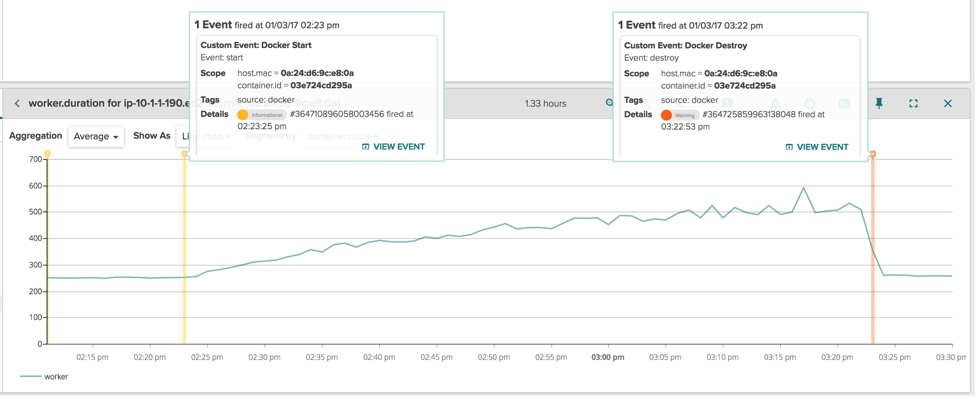Click the view-event icon in Docker Destroy popup
The width and height of the screenshot is (975, 396).
coord(789,147)
